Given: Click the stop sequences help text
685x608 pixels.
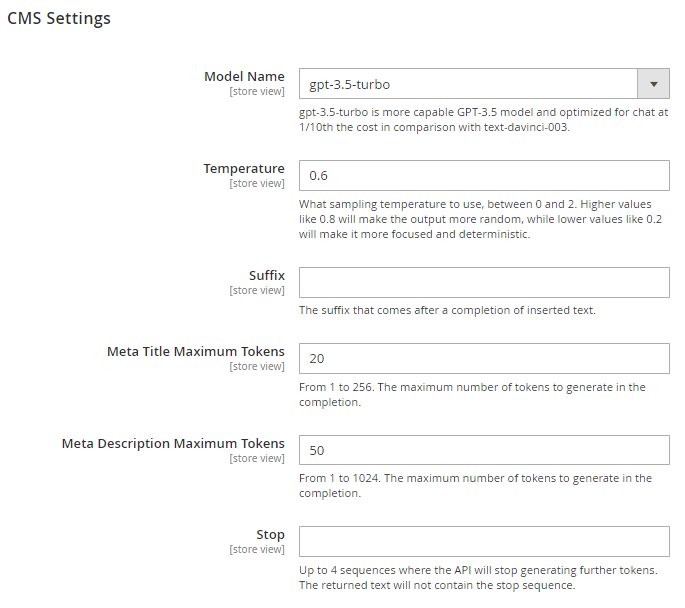Looking at the screenshot, I should tap(478, 578).
